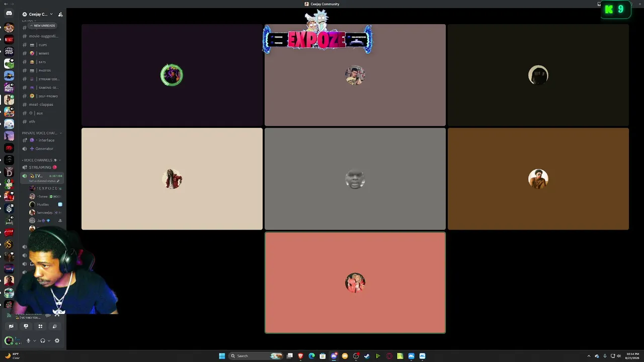The height and width of the screenshot is (362, 644).
Task: Toggle headphones deafen
Action: [43, 341]
